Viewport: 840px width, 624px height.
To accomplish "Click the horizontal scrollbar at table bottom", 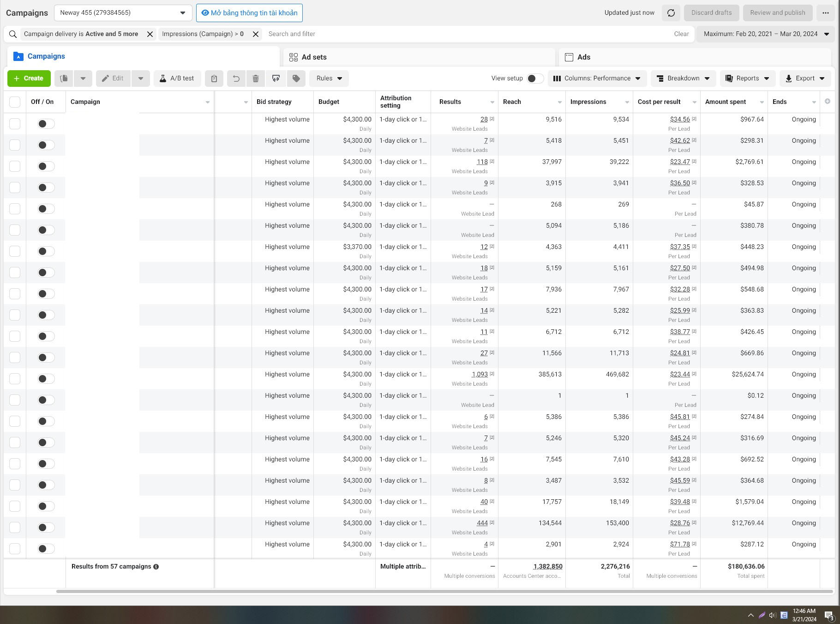I will pos(444,591).
